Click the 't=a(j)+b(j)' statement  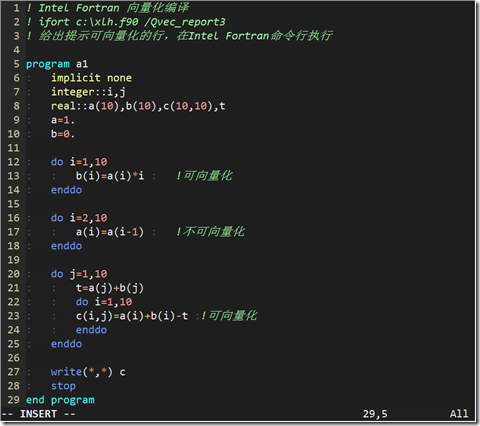(x=110, y=288)
